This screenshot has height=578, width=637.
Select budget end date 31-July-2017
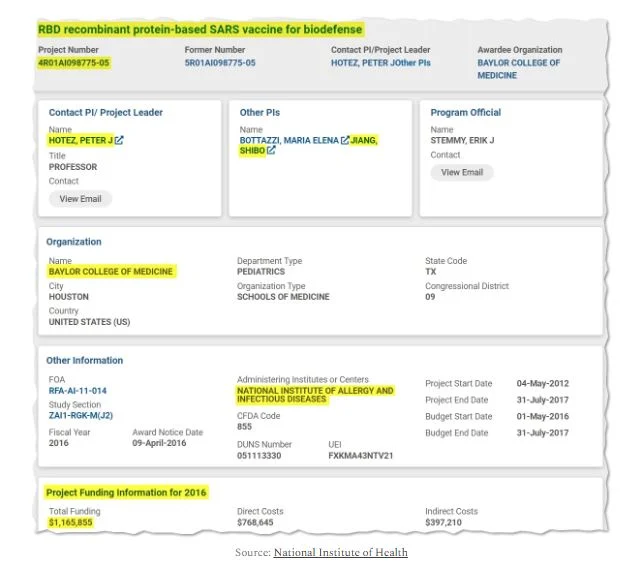[x=543, y=433]
